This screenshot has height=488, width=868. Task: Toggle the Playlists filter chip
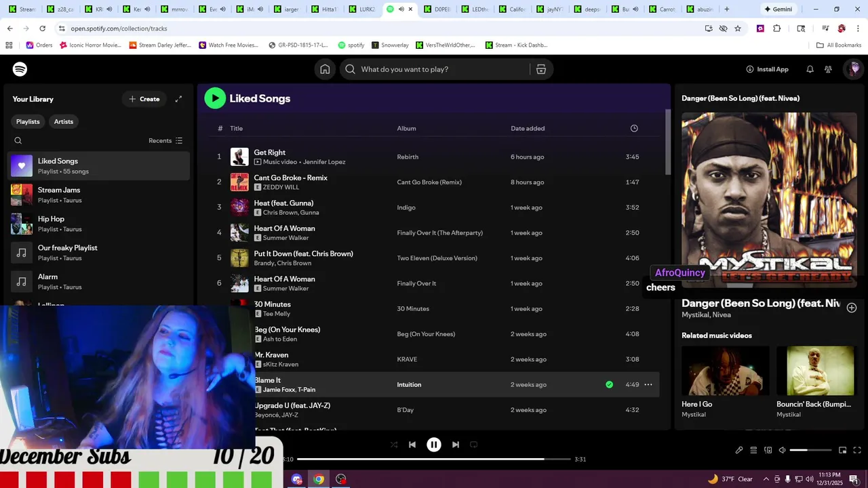click(x=28, y=121)
